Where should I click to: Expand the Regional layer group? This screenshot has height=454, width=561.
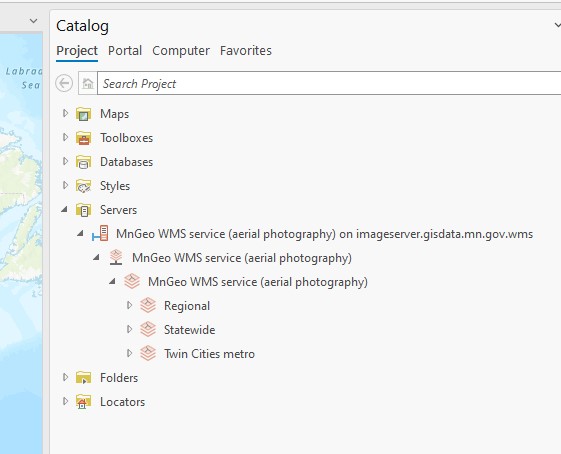point(130,305)
